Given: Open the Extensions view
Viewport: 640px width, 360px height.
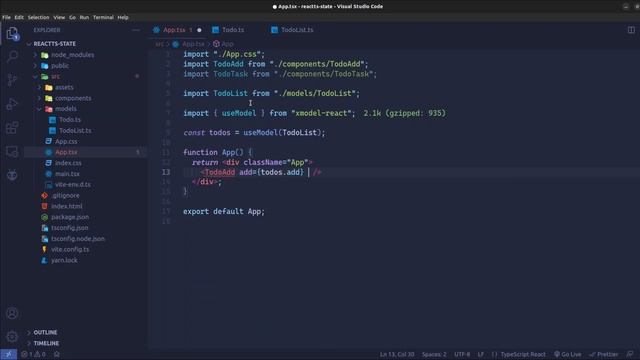Looking at the screenshot, I should pos(12,128).
